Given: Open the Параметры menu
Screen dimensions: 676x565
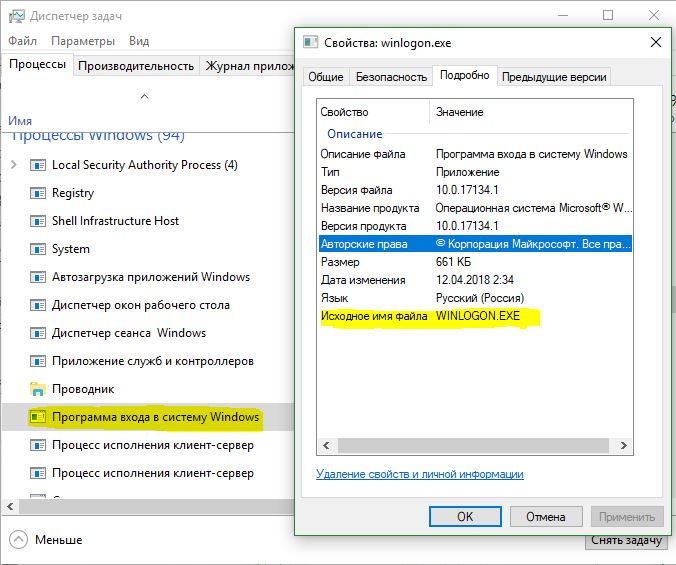Looking at the screenshot, I should click(83, 41).
